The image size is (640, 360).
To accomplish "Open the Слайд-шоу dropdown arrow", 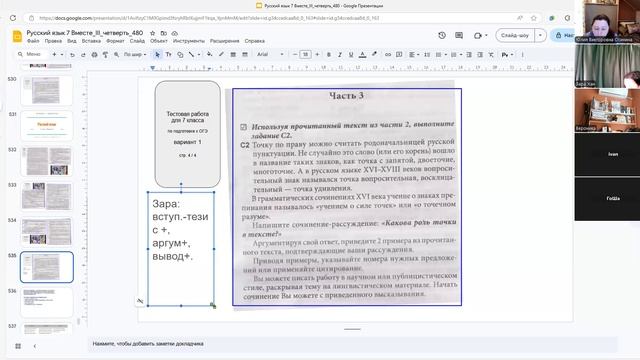I will pyautogui.click(x=540, y=36).
